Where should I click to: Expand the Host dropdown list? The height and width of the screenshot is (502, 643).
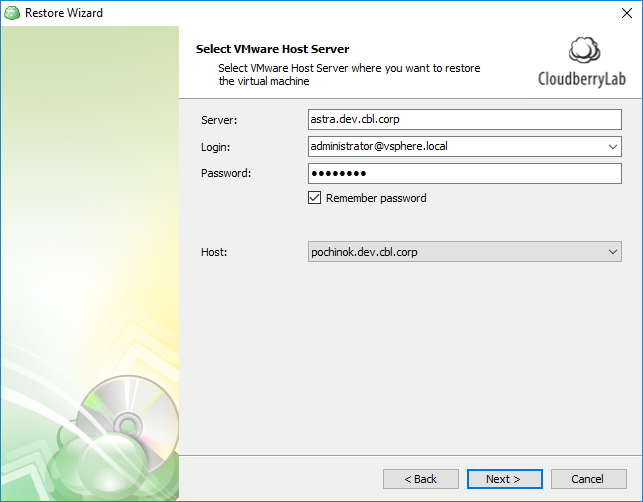[x=613, y=251]
